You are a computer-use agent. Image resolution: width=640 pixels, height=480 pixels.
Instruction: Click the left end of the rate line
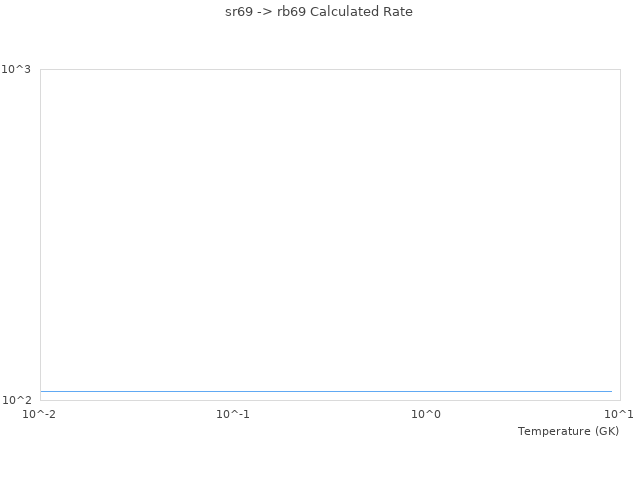pos(42,391)
